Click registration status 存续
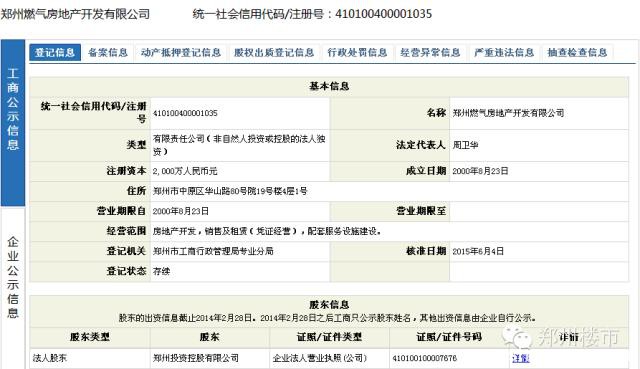The width and height of the screenshot is (640, 369). pos(161,271)
